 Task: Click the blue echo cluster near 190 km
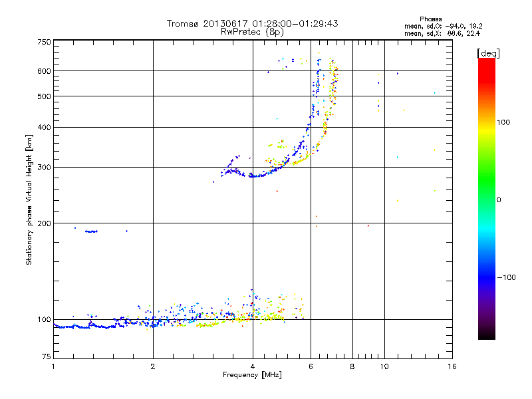pyautogui.click(x=91, y=231)
